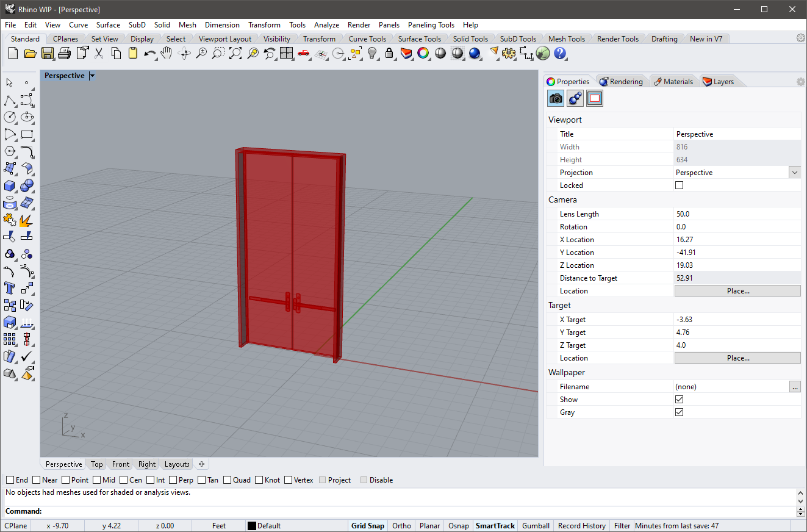Open the Projection dropdown
Screen dimensions: 807x532
pyautogui.click(x=794, y=173)
